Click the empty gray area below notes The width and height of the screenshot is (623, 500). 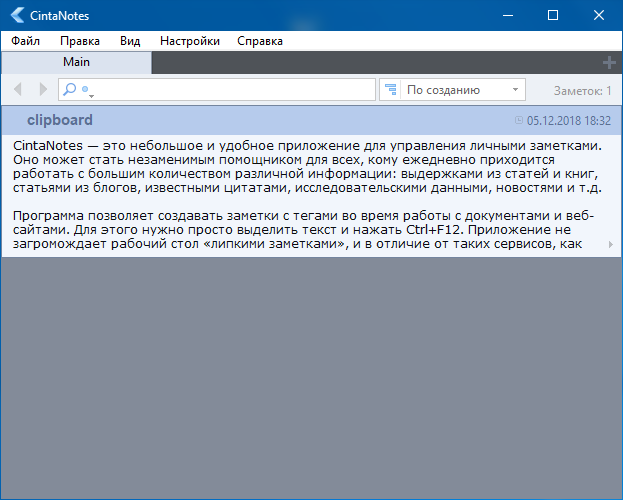311,380
